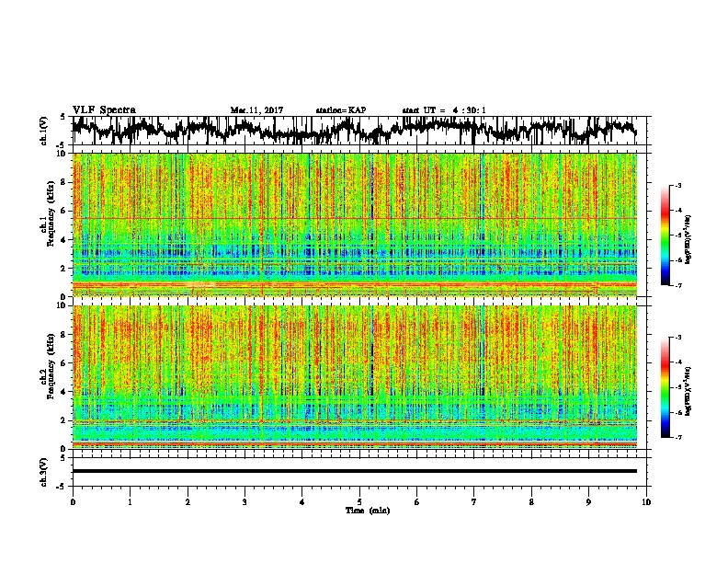728x563 pixels.
Task: Select the "Mar.11, 2017" date text
Action: coord(256,110)
